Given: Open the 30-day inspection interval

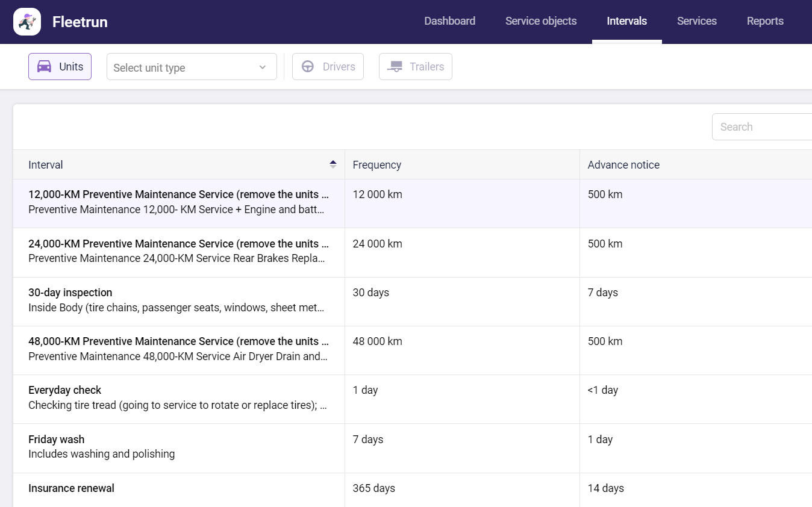Looking at the screenshot, I should coord(70,293).
